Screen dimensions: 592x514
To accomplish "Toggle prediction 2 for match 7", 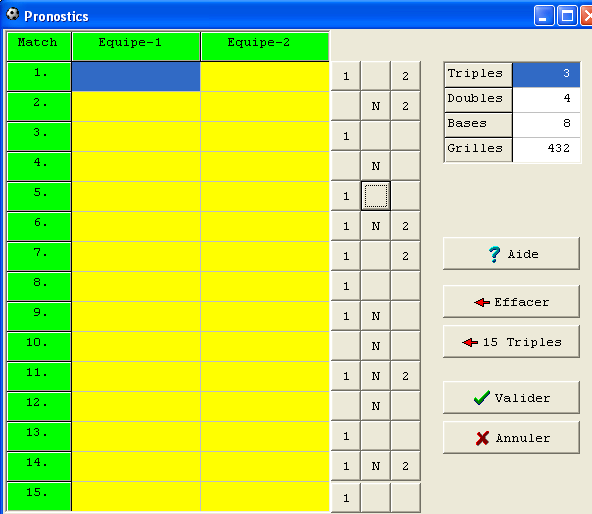I will pos(405,256).
